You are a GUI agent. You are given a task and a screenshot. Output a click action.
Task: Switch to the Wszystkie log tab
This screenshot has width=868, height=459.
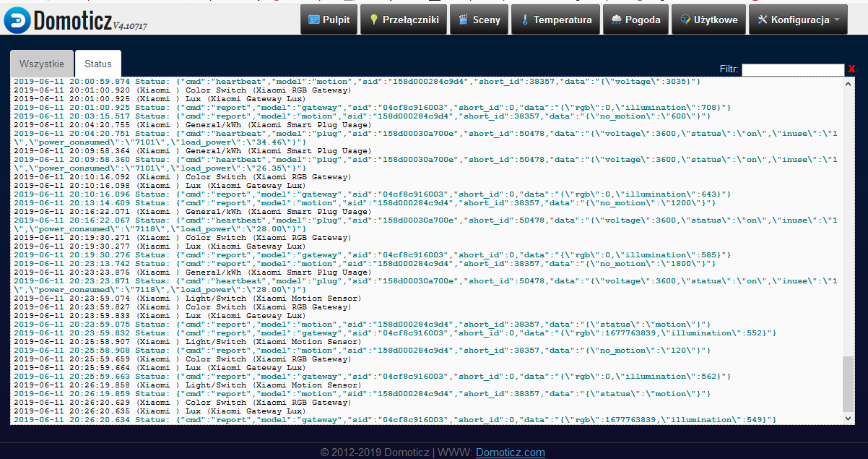coord(42,64)
